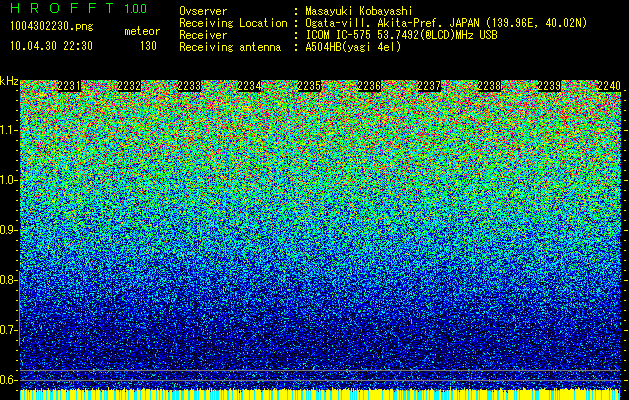Click observer name Masayuki Kobayashi

click(359, 11)
